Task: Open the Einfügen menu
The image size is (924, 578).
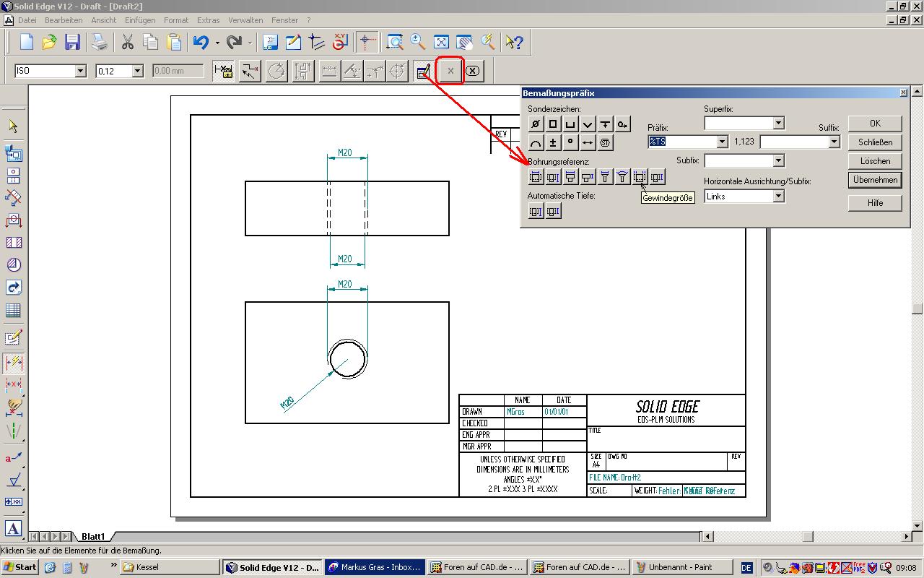Action: click(x=139, y=20)
